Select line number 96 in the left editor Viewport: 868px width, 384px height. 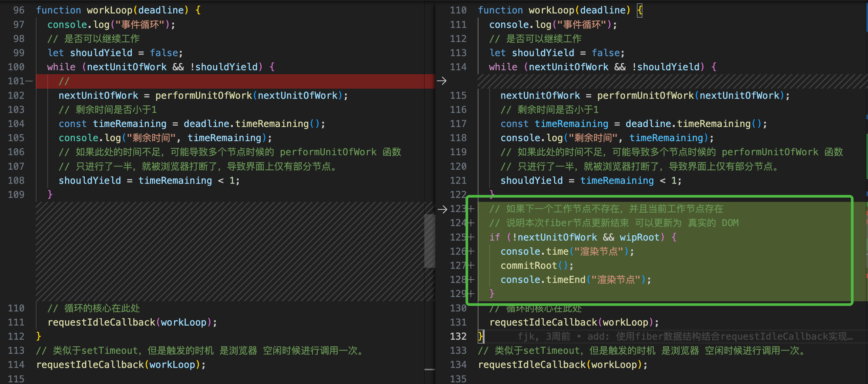click(x=19, y=10)
